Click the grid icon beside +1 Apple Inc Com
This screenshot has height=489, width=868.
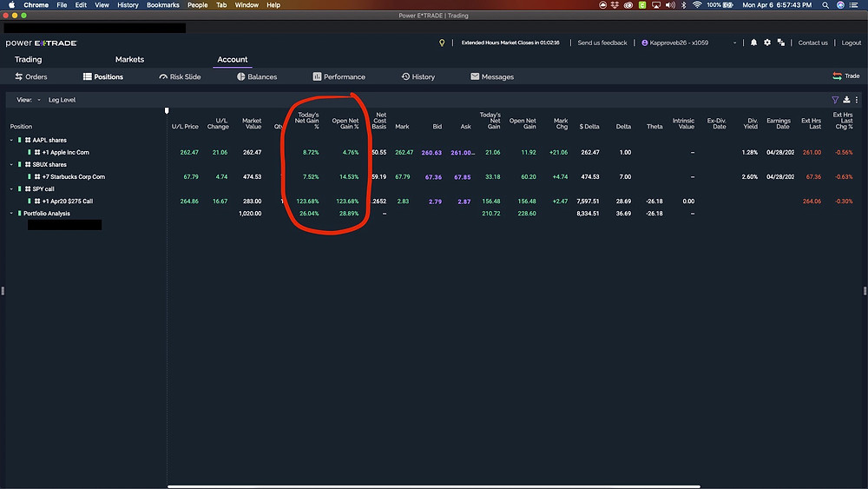point(37,152)
